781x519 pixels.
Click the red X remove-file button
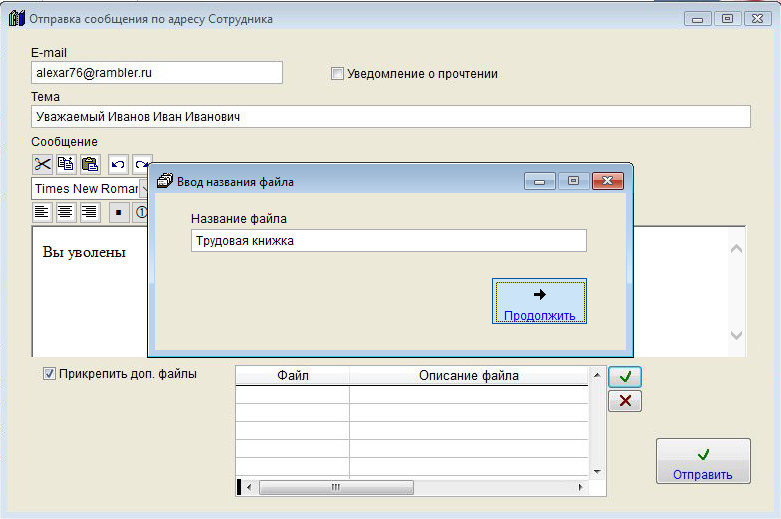[x=625, y=401]
